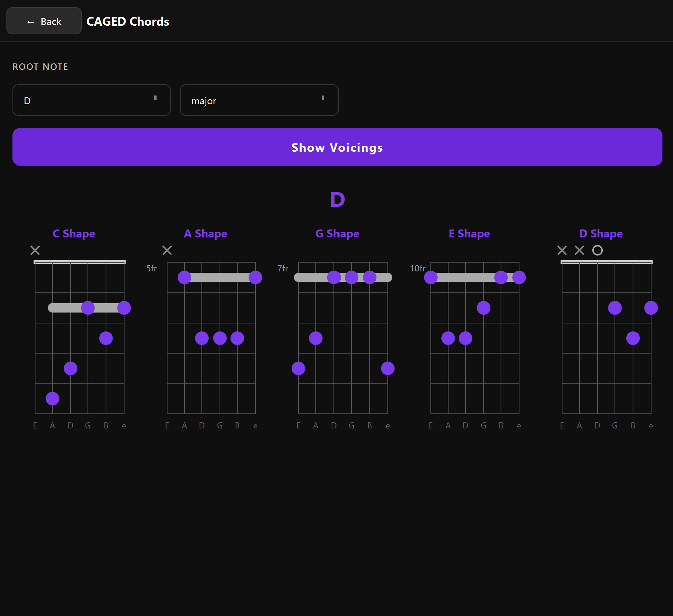The width and height of the screenshot is (673, 616).
Task: Click the root note dot on low E string, E Shape
Action: (430, 277)
